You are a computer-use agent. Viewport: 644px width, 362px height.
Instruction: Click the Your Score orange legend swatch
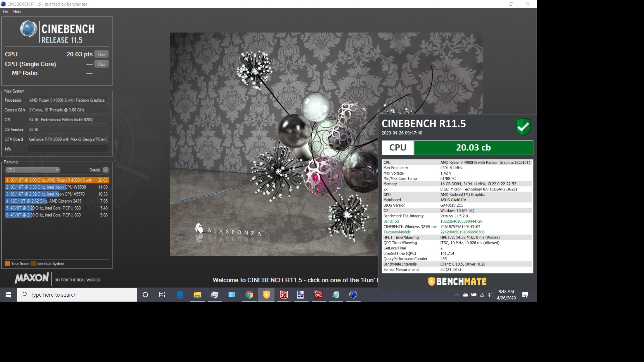click(x=8, y=263)
